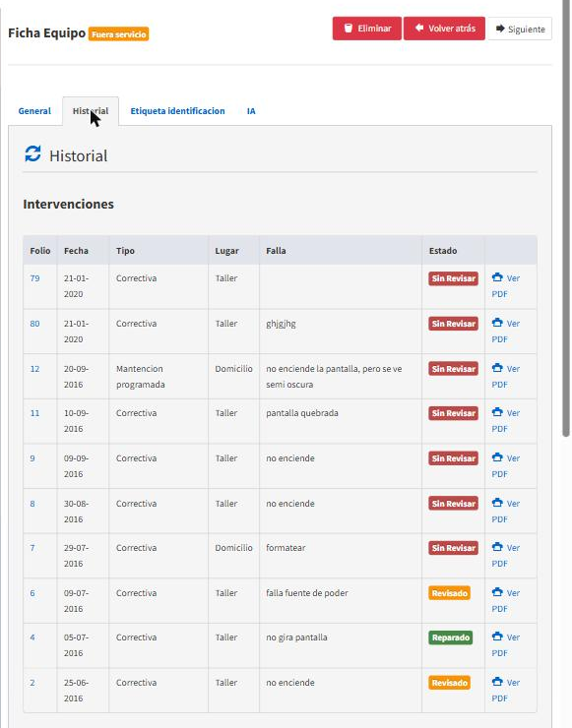Click printer icon in formatear row
The image size is (572, 728).
pos(497,546)
